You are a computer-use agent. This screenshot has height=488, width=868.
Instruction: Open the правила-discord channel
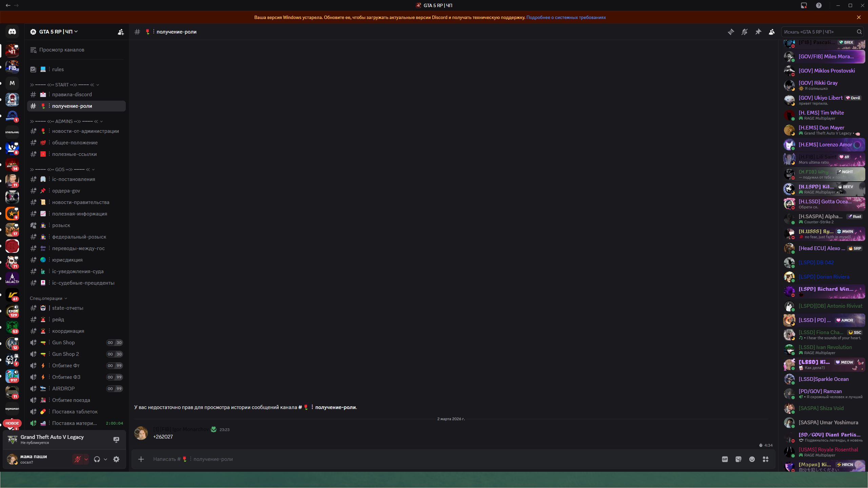[72, 95]
